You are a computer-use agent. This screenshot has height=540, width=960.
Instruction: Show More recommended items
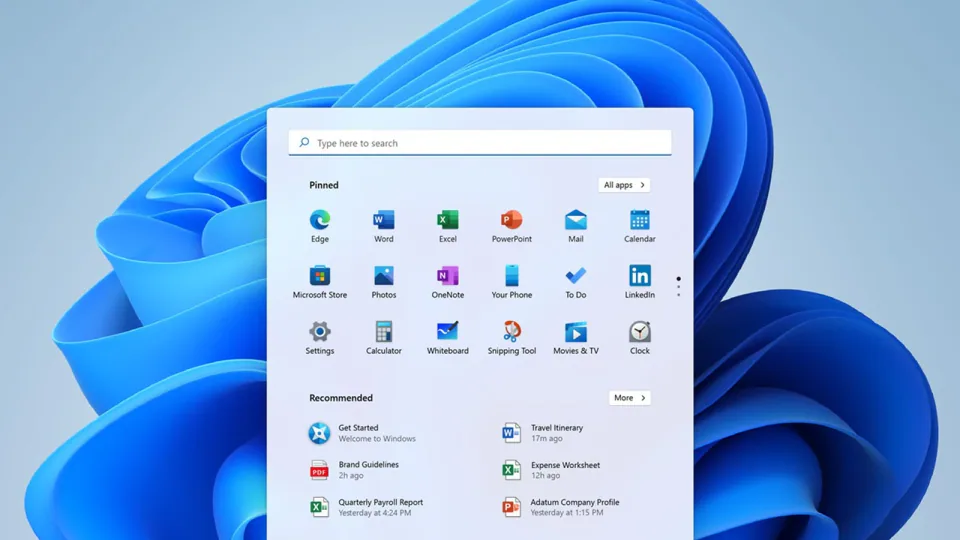pyautogui.click(x=629, y=398)
